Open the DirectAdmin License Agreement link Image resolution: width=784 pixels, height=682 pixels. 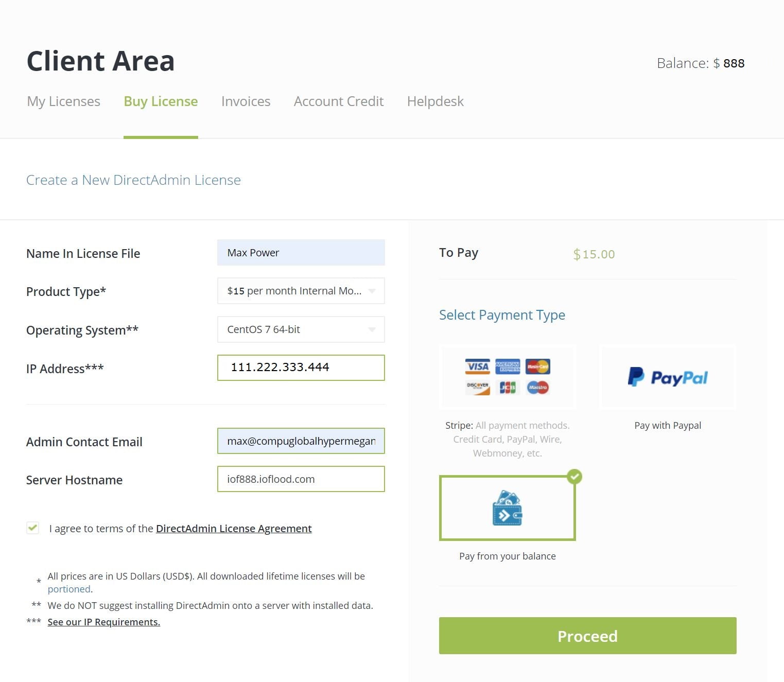(x=234, y=529)
